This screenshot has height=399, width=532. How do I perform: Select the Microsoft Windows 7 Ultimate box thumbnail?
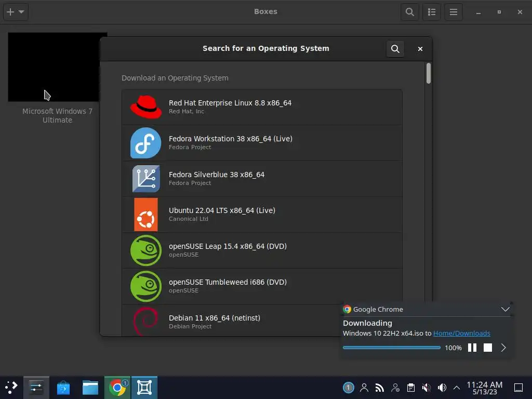coord(57,67)
